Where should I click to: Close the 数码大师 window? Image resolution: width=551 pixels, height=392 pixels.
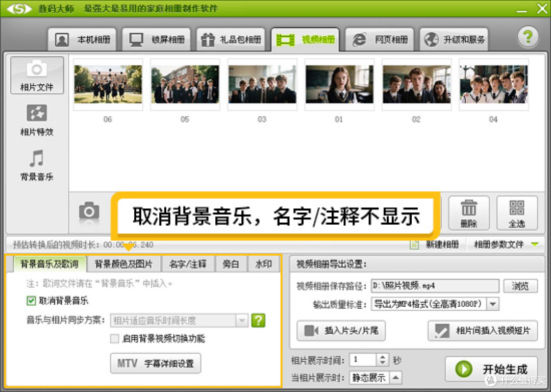click(x=542, y=9)
